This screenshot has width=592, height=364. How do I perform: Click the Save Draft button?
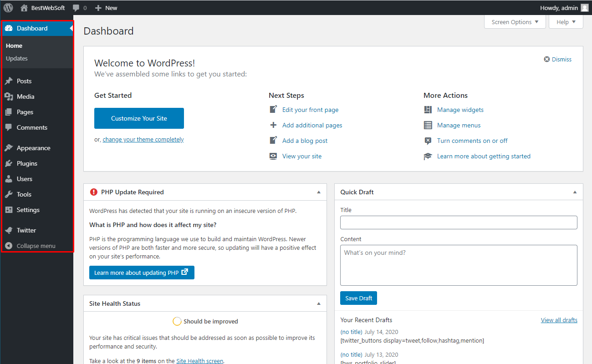[358, 298]
